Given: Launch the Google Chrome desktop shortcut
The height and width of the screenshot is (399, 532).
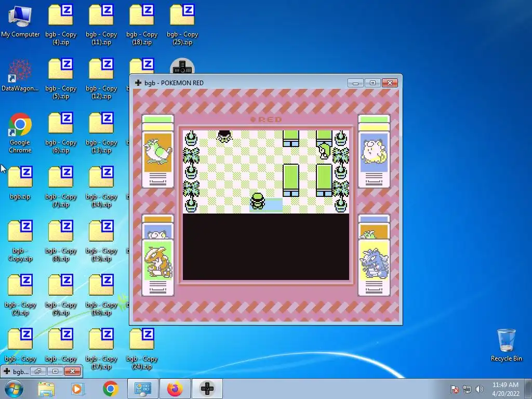Looking at the screenshot, I should point(20,132).
